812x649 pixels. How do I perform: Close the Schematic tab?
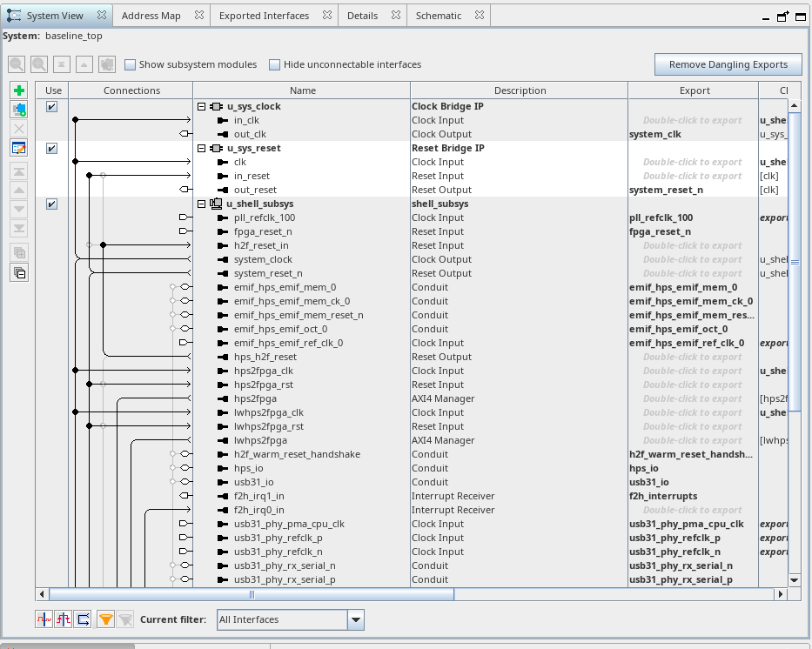480,15
